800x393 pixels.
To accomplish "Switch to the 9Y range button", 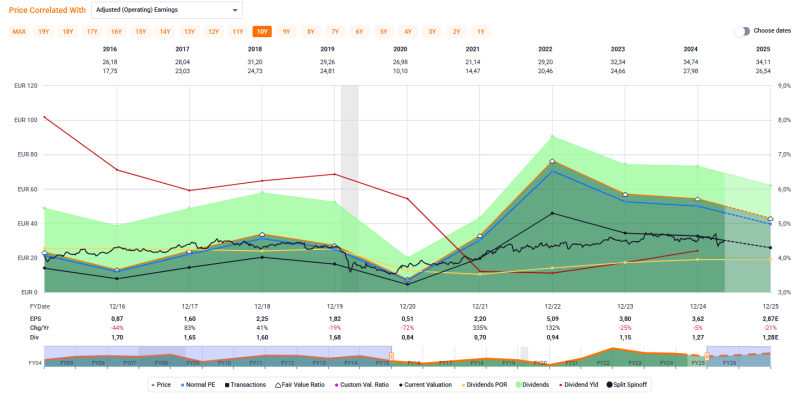I will (286, 32).
